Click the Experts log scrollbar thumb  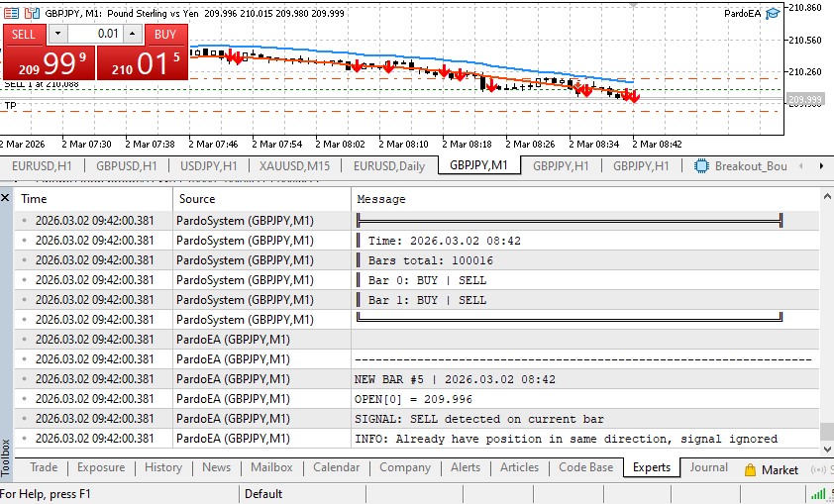(x=827, y=431)
